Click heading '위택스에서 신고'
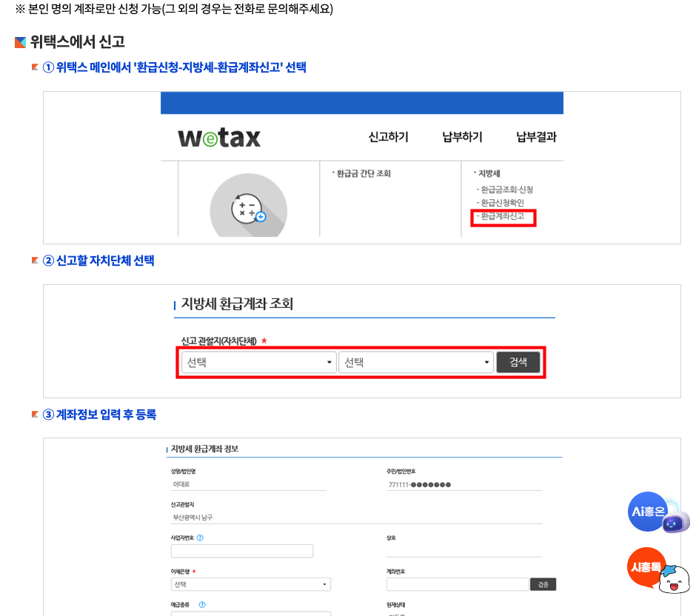 (77, 42)
